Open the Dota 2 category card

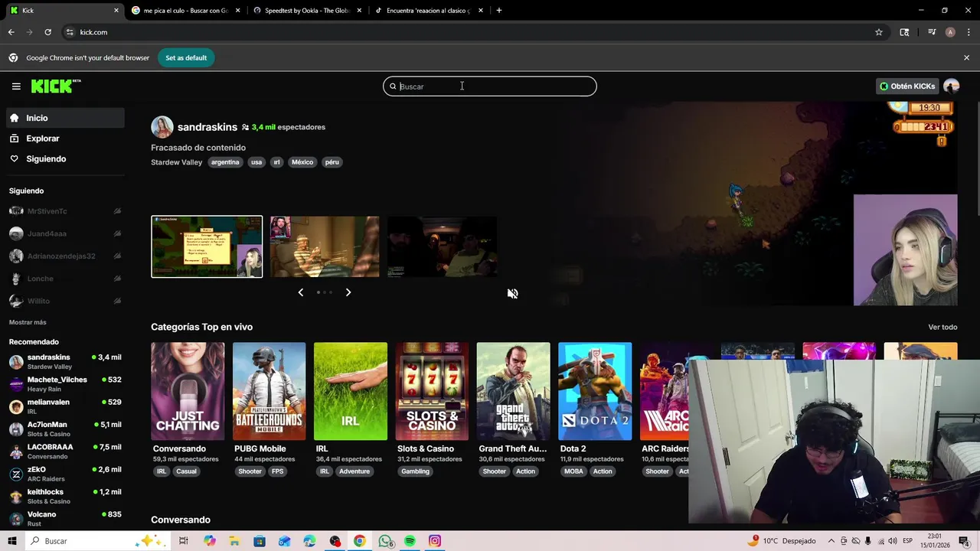point(595,391)
